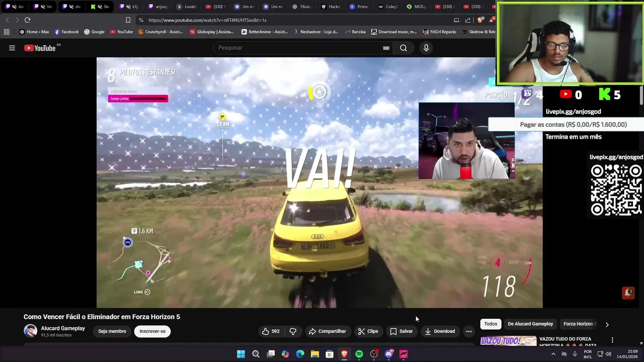The height and width of the screenshot is (362, 644).
Task: Open Microsoft Edge from taskbar
Action: (300, 354)
